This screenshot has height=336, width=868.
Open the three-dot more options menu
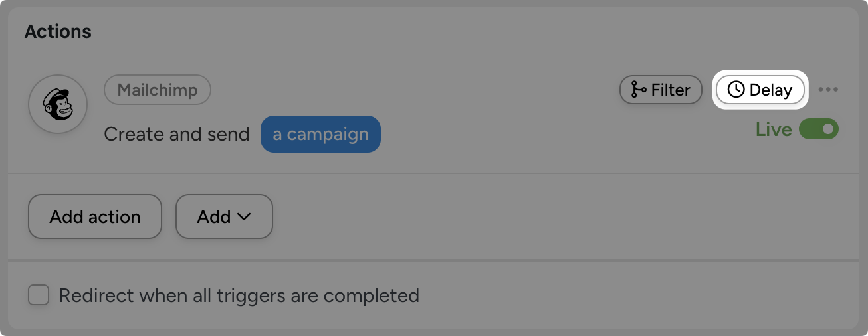pos(828,90)
